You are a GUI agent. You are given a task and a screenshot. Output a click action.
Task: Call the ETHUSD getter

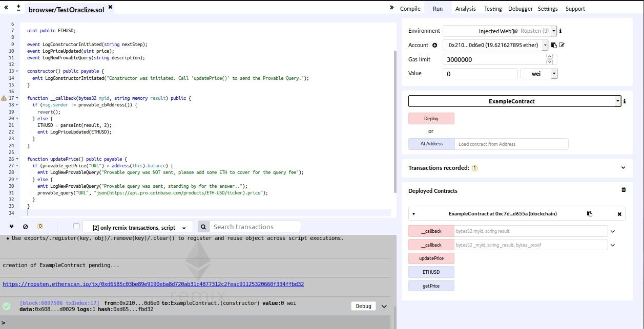tap(431, 272)
